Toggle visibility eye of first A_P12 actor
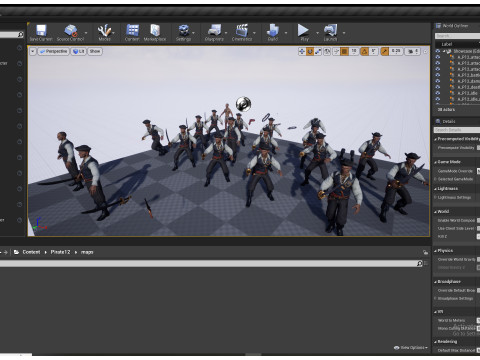480x360 pixels. click(438, 57)
